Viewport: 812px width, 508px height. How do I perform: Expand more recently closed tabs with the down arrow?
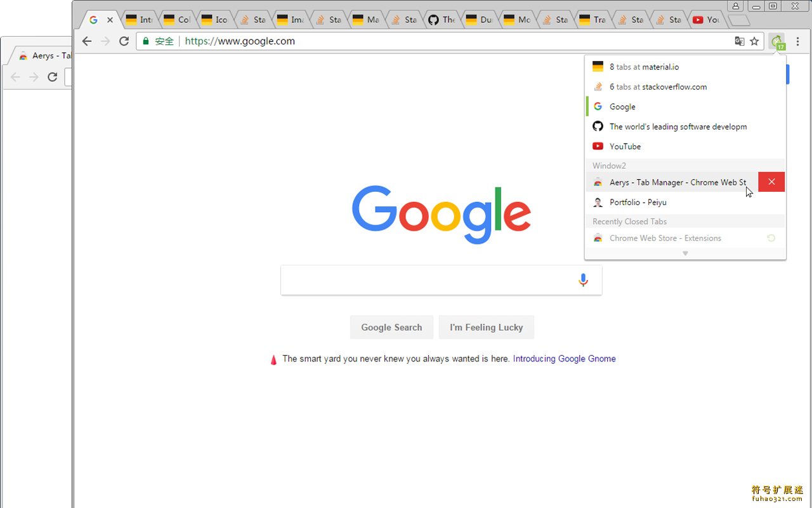[685, 253]
